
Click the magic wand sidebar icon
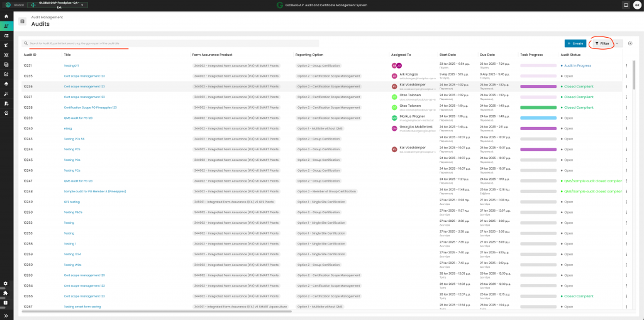(6, 93)
